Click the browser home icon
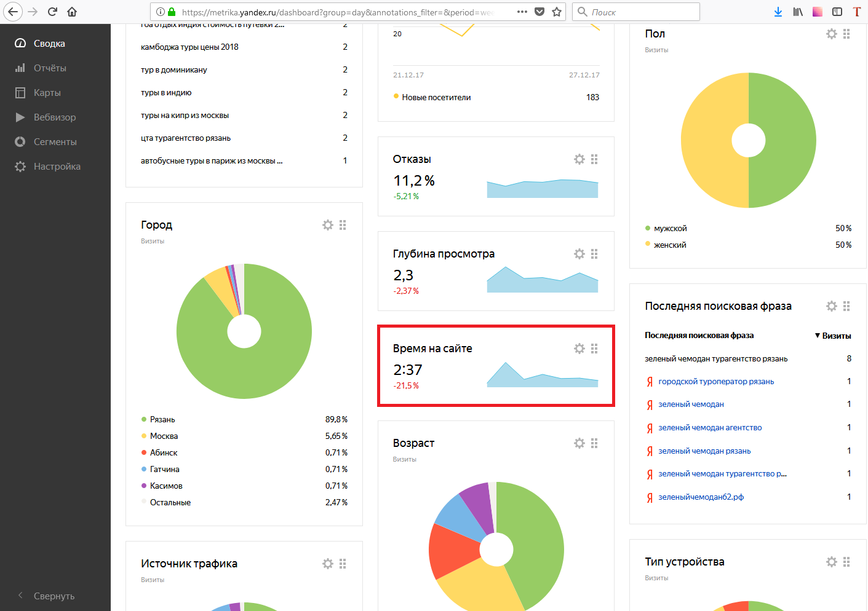Screen dimensions: 868x611 coord(72,12)
